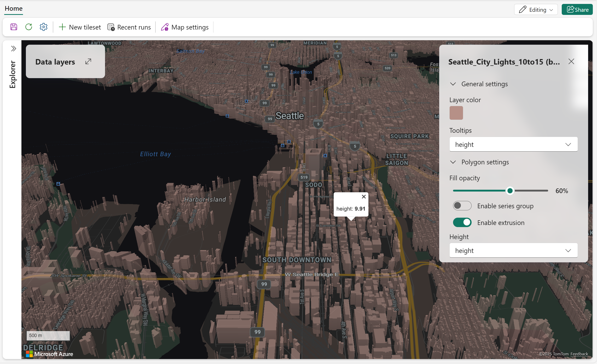The image size is (597, 364).
Task: Click the Layer color swatch
Action: coord(456,113)
